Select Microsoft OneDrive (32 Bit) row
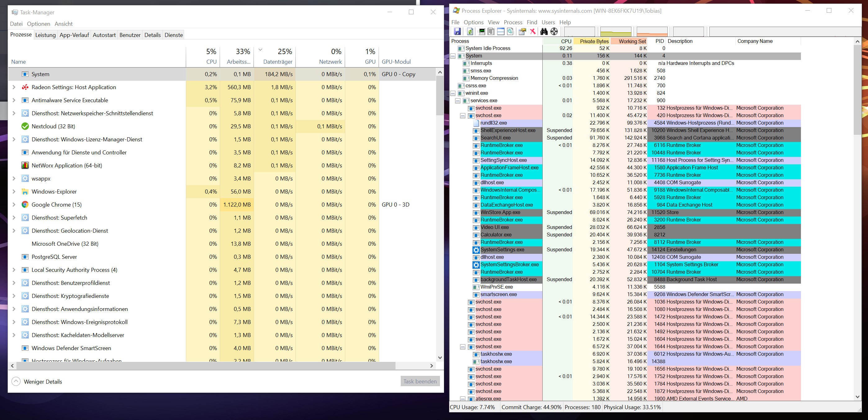Image resolution: width=868 pixels, height=420 pixels. coord(222,244)
